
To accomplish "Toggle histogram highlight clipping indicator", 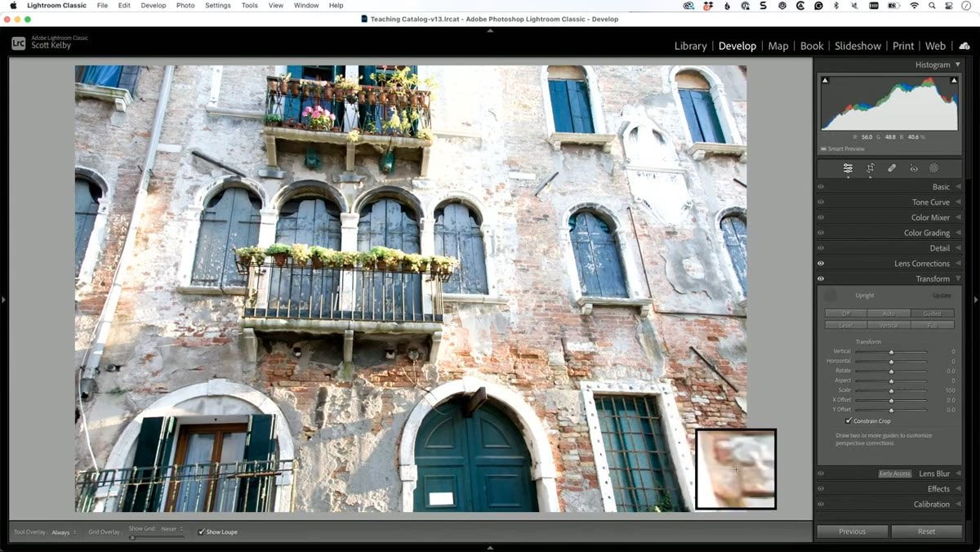I will (954, 80).
